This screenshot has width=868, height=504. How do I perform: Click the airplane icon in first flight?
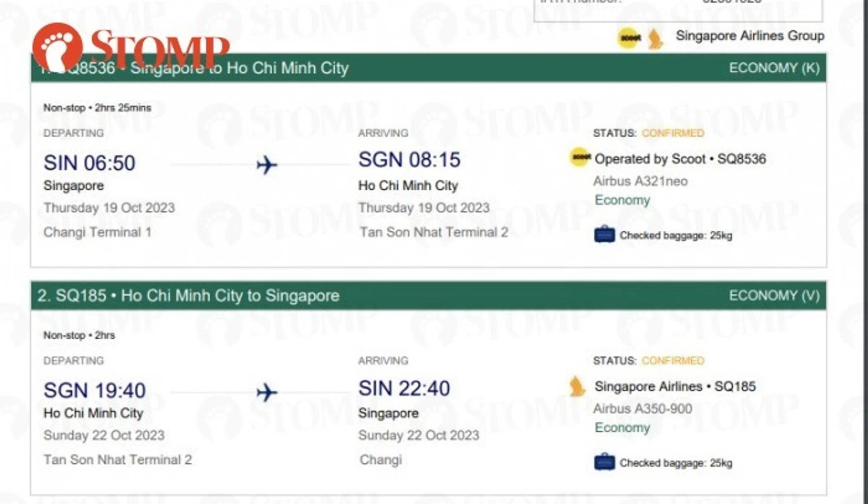[267, 165]
